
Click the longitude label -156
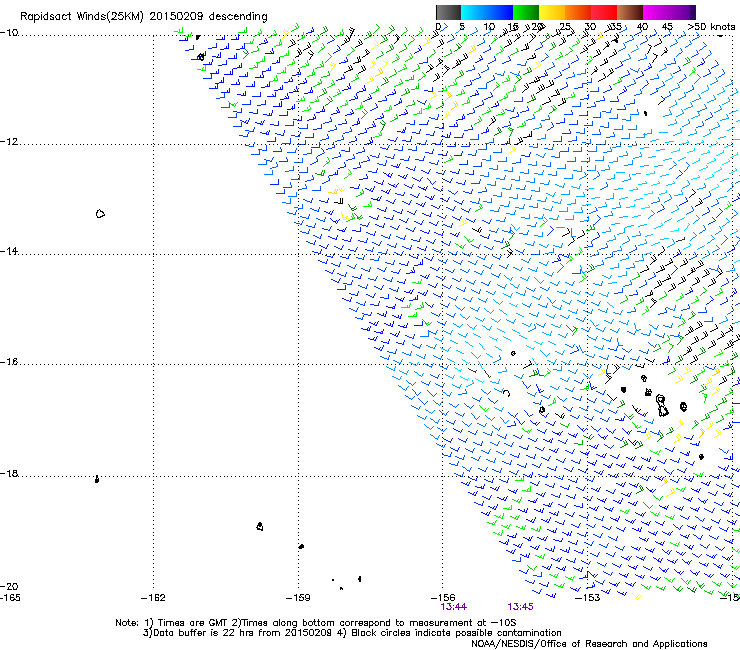(443, 598)
